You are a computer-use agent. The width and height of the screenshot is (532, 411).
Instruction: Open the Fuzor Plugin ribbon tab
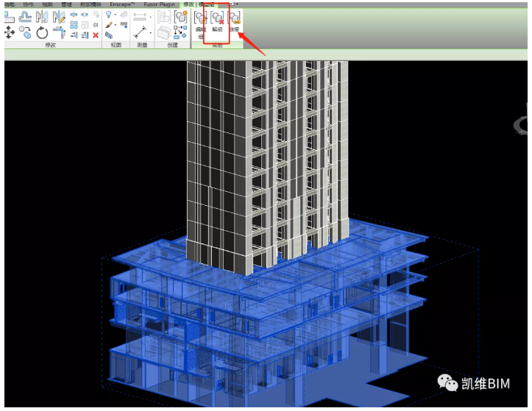tap(159, 4)
